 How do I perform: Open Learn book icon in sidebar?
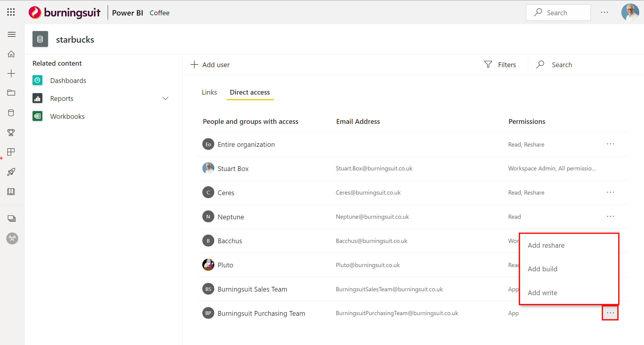point(11,192)
